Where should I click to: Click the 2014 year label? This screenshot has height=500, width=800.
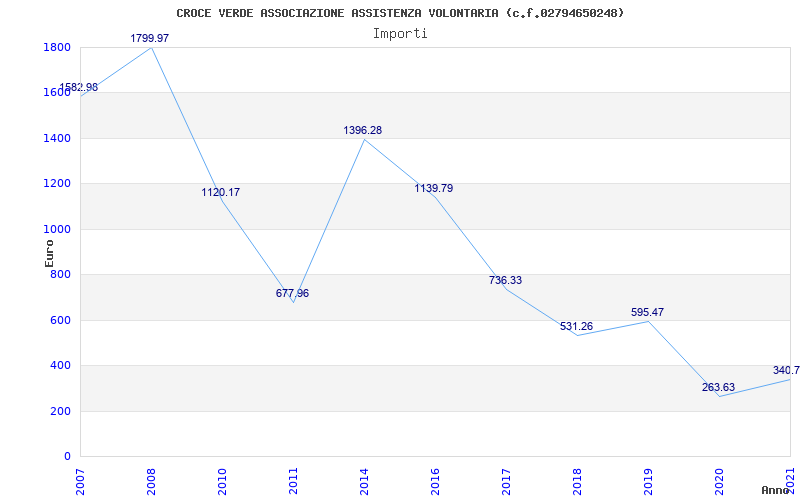[x=364, y=482]
